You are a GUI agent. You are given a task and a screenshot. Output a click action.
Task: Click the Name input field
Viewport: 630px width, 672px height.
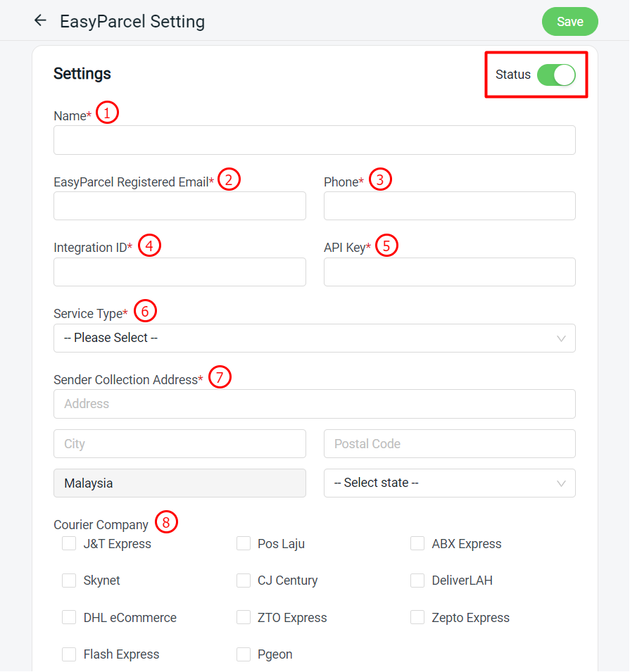coord(315,140)
